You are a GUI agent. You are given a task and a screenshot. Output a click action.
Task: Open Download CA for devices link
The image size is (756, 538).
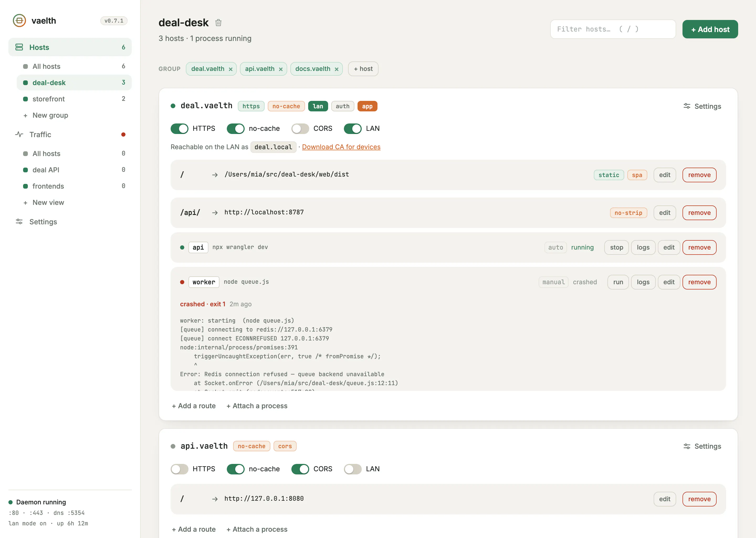click(x=341, y=147)
